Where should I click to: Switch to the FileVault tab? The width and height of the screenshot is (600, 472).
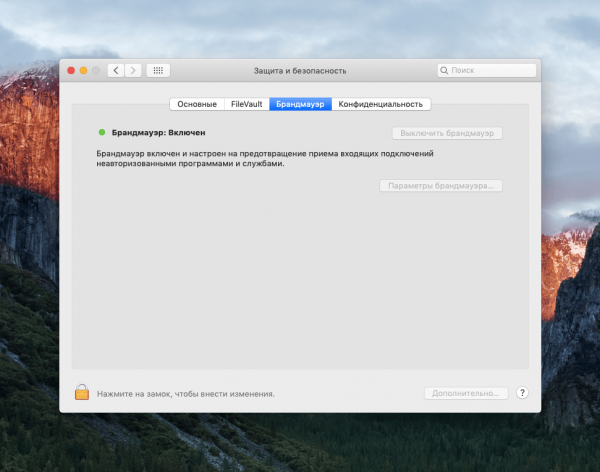pyautogui.click(x=247, y=104)
